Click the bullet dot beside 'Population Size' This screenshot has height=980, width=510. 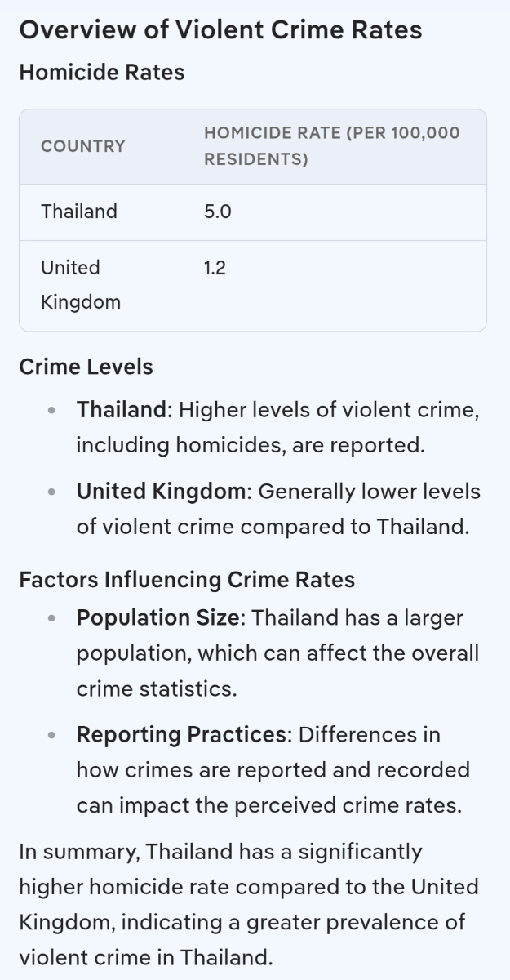click(52, 618)
